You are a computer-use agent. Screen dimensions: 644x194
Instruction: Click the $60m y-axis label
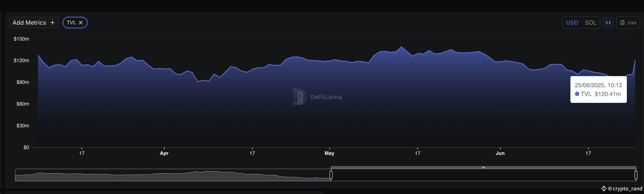click(x=23, y=104)
